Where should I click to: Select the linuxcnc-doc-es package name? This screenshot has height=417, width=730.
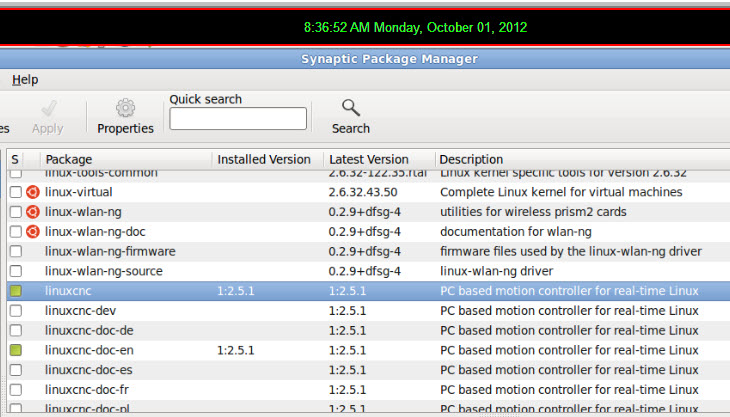[88, 370]
